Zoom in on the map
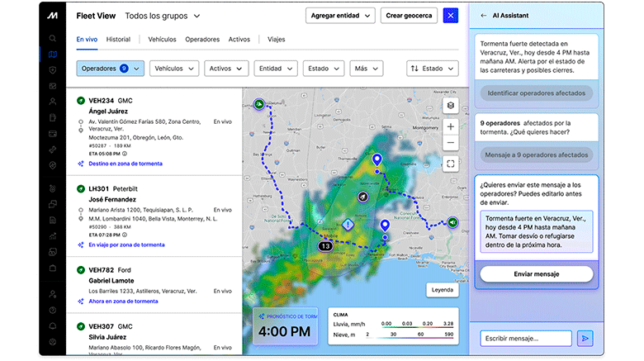The image size is (644, 361). pyautogui.click(x=450, y=126)
